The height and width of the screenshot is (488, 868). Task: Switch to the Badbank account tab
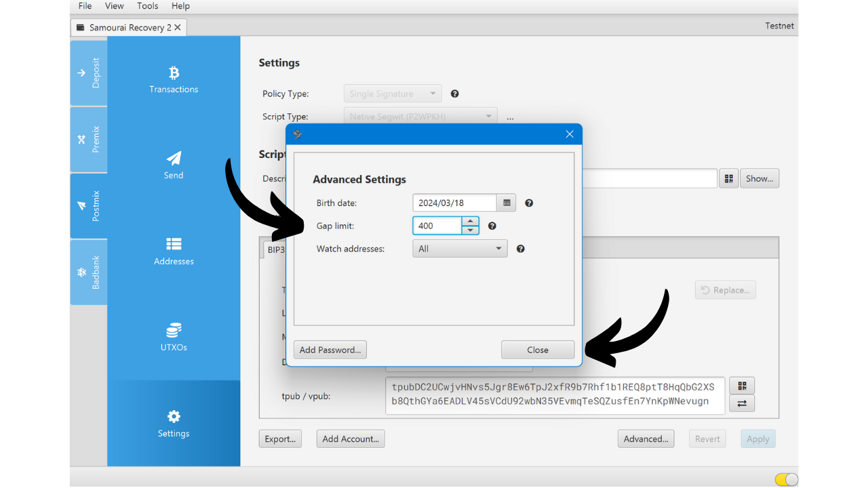(x=89, y=272)
